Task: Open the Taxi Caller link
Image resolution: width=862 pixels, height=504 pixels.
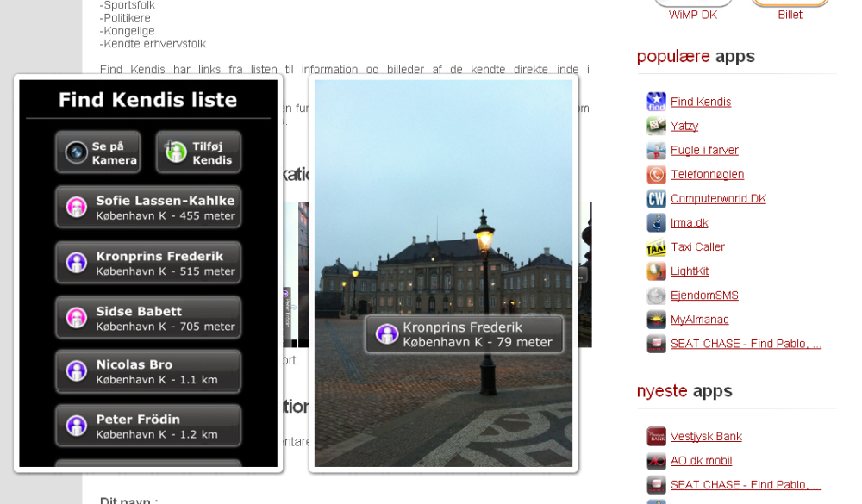Action: pyautogui.click(x=697, y=246)
